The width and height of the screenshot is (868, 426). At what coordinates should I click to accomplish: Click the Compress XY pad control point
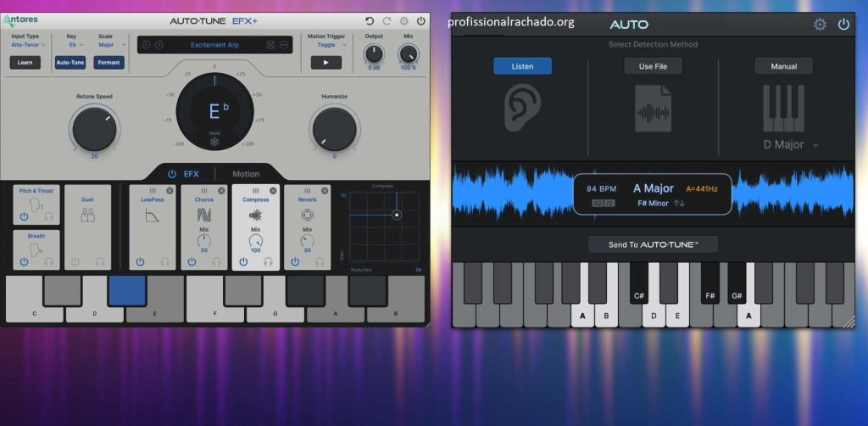(x=397, y=215)
